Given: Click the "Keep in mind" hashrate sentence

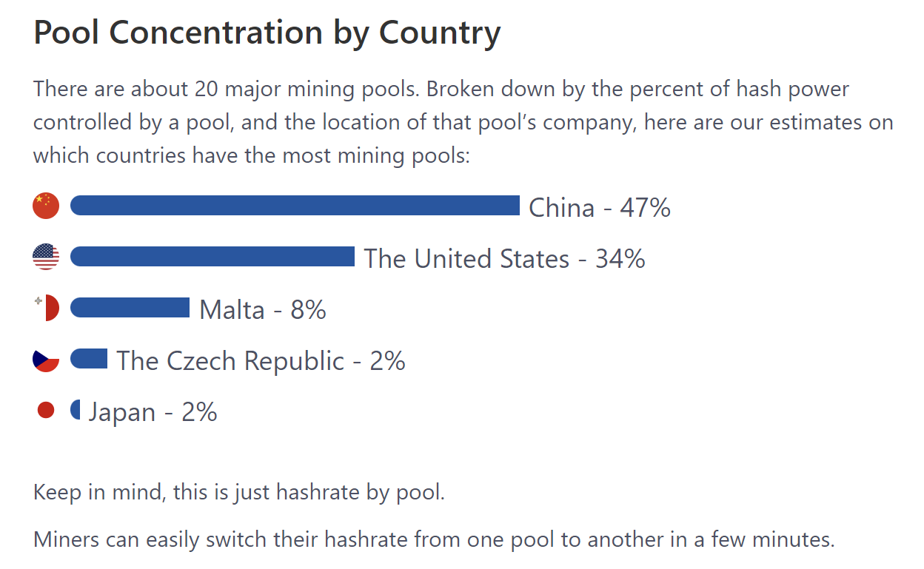Looking at the screenshot, I should click(x=239, y=492).
